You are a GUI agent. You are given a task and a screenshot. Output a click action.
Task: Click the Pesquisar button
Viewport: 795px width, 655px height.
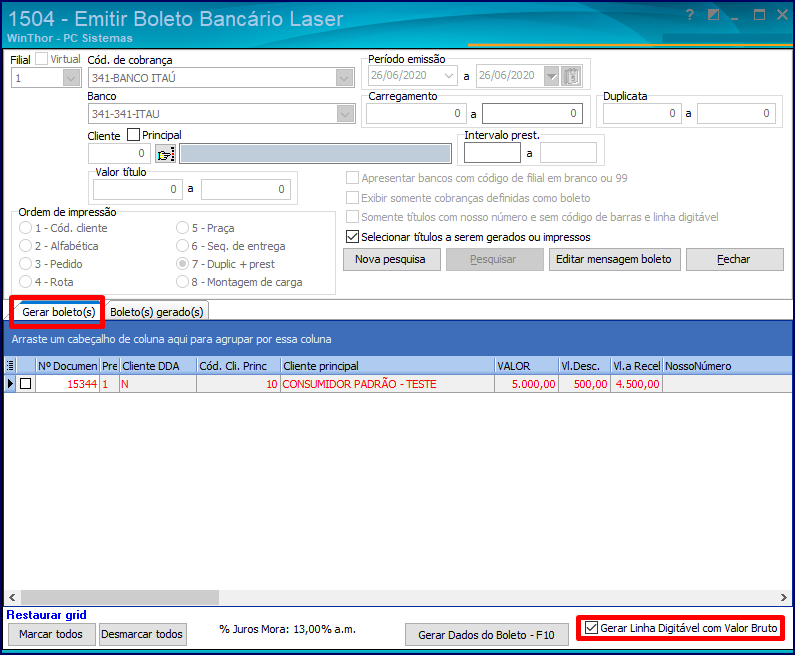(x=494, y=259)
